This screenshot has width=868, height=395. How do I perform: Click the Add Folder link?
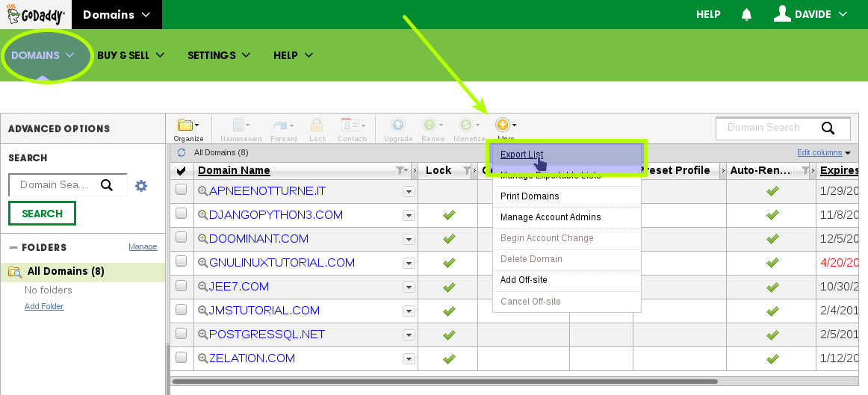point(44,306)
